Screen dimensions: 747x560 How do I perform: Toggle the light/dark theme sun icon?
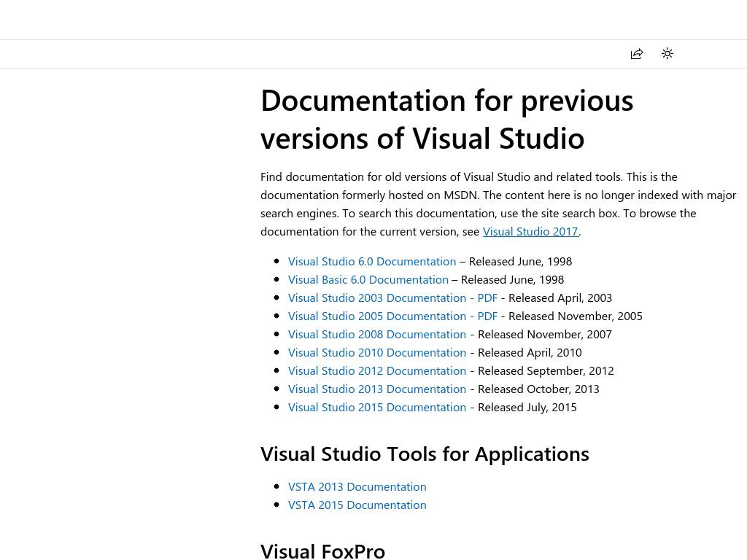tap(667, 54)
